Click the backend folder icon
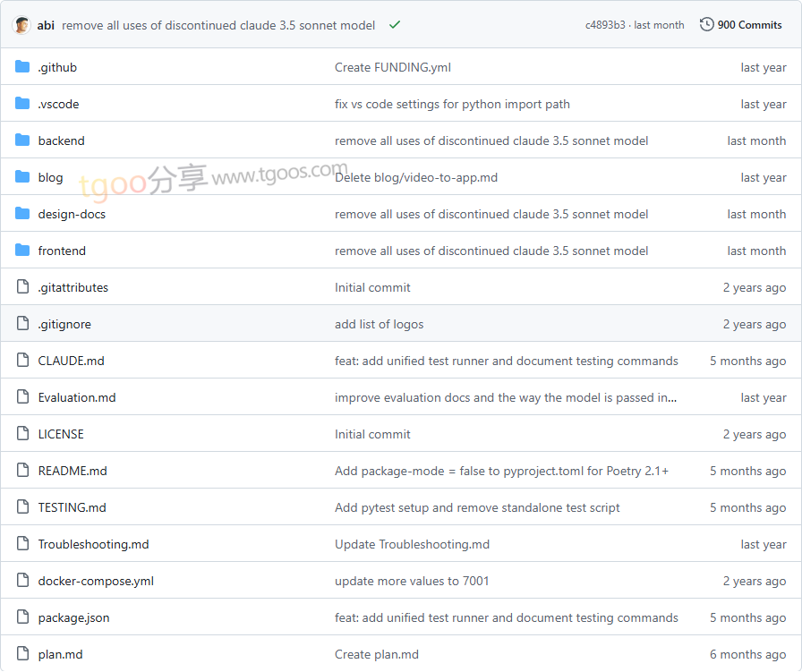Image resolution: width=802 pixels, height=672 pixels. pyautogui.click(x=22, y=140)
